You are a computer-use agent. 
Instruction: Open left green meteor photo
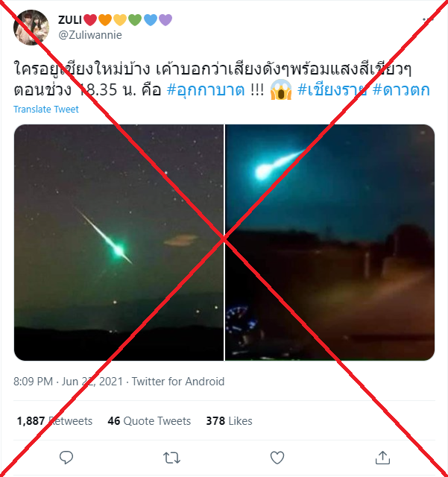click(x=119, y=242)
